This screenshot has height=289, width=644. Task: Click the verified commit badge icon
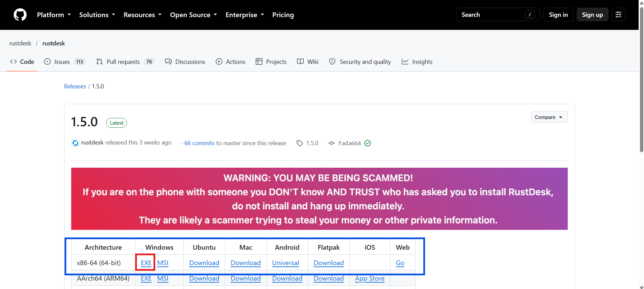368,143
